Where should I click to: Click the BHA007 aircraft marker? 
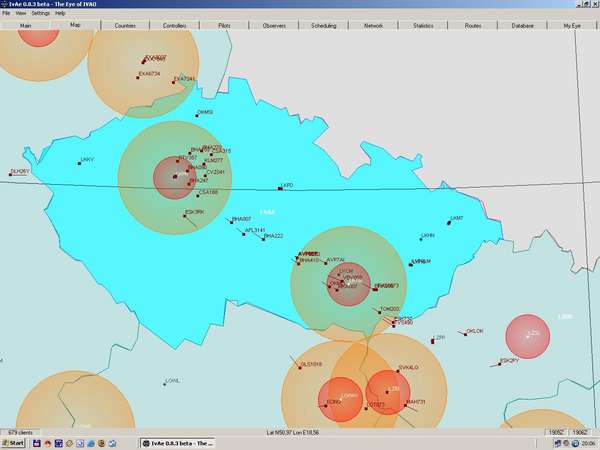click(x=232, y=222)
